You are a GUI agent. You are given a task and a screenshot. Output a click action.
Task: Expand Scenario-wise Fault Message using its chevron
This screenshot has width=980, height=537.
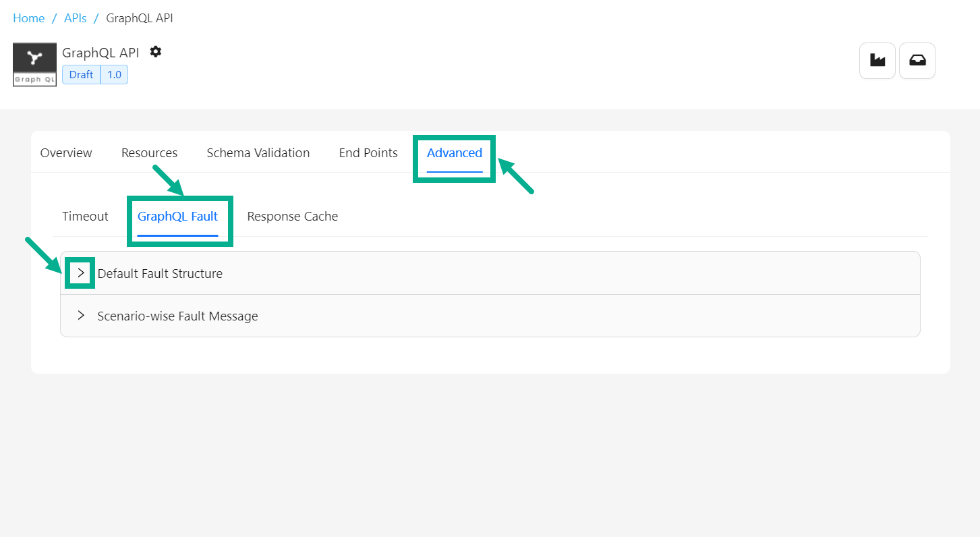click(81, 316)
